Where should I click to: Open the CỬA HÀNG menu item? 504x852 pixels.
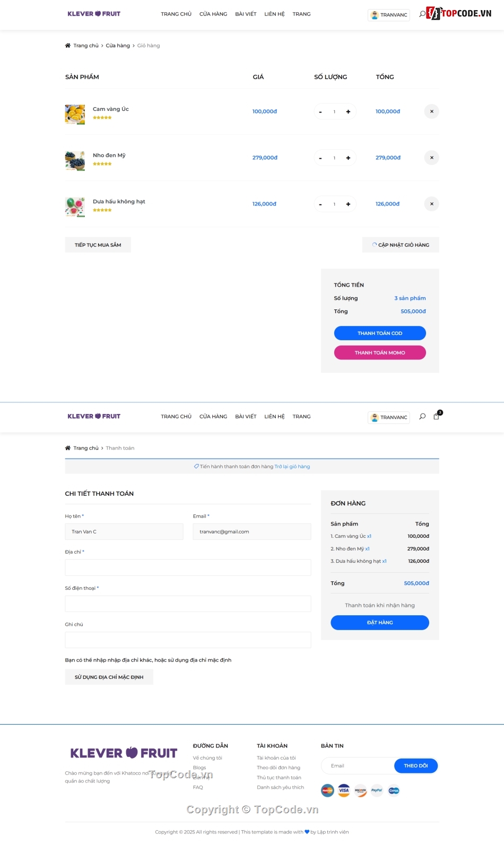[x=213, y=14]
